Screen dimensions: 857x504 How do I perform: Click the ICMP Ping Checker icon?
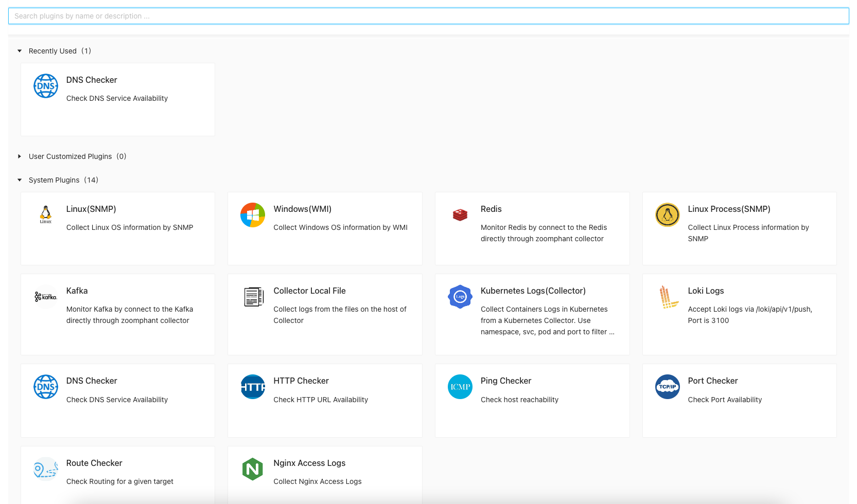click(x=460, y=387)
